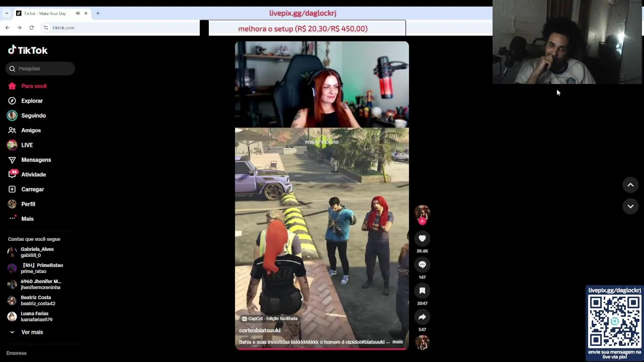
Task: Open cortesbiatsuuki creator name
Action: [x=260, y=330]
